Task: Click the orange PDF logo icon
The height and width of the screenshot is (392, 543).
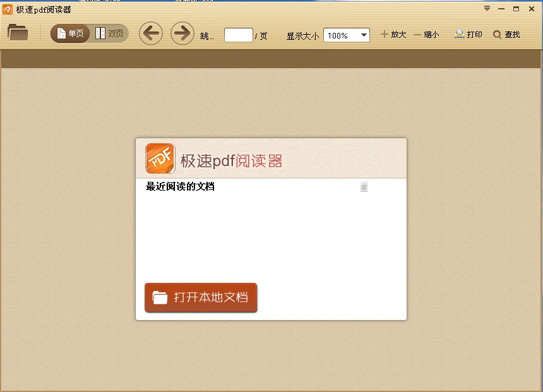Action: coord(160,158)
